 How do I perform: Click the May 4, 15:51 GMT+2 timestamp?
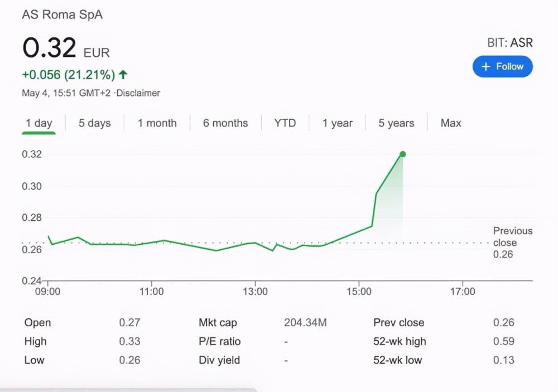coord(66,93)
